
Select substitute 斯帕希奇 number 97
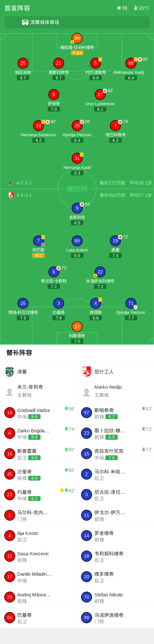tap(115, 413)
